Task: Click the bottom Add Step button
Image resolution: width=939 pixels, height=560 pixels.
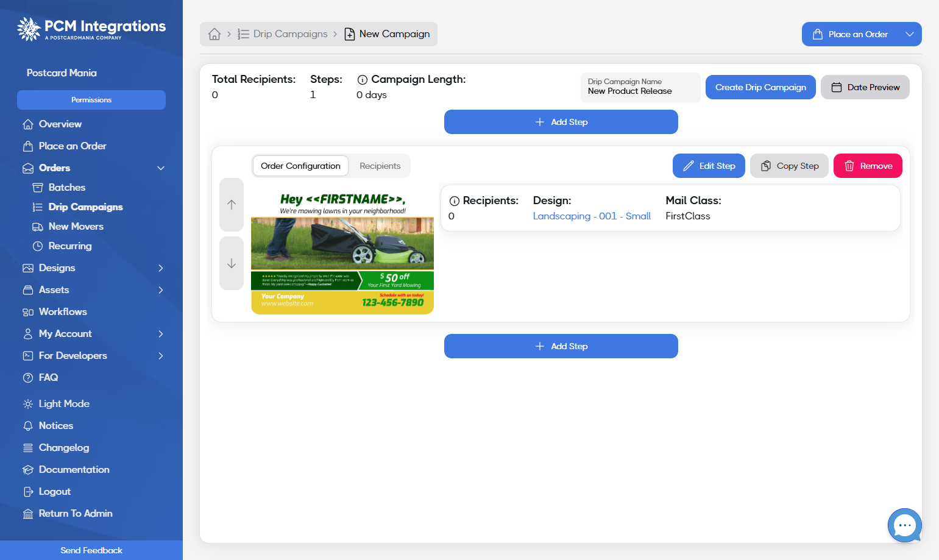Action: [561, 346]
